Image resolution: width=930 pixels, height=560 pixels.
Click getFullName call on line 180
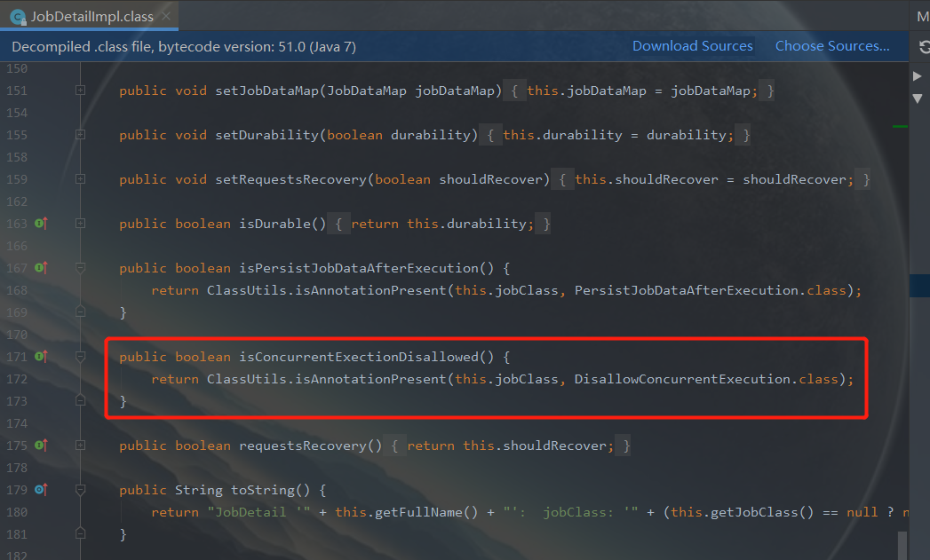point(418,512)
